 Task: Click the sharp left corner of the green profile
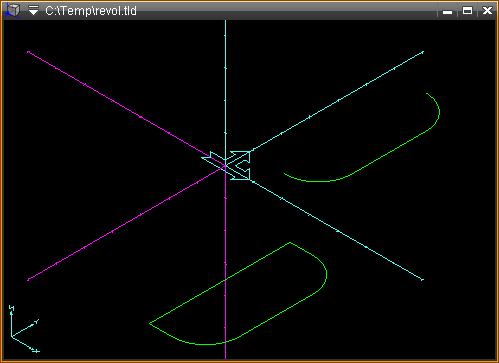tap(149, 323)
